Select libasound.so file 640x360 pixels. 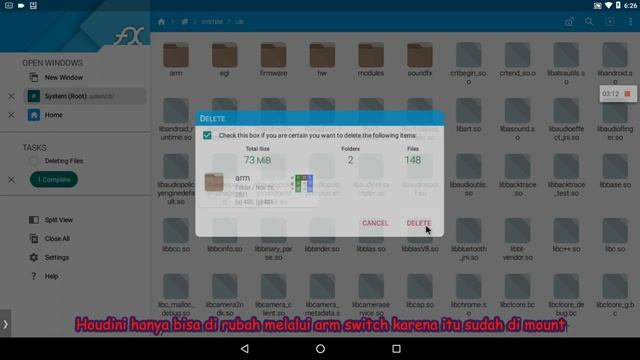[518, 119]
